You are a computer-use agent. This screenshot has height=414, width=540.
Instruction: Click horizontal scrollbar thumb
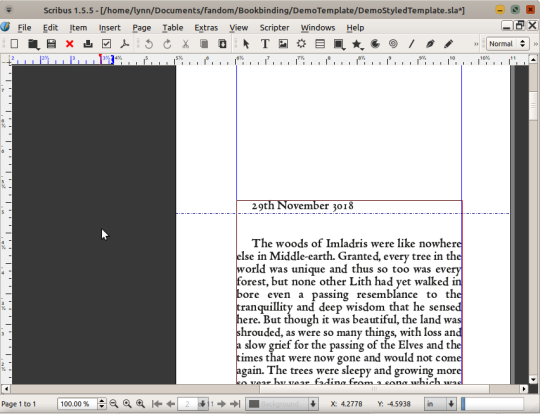374,389
